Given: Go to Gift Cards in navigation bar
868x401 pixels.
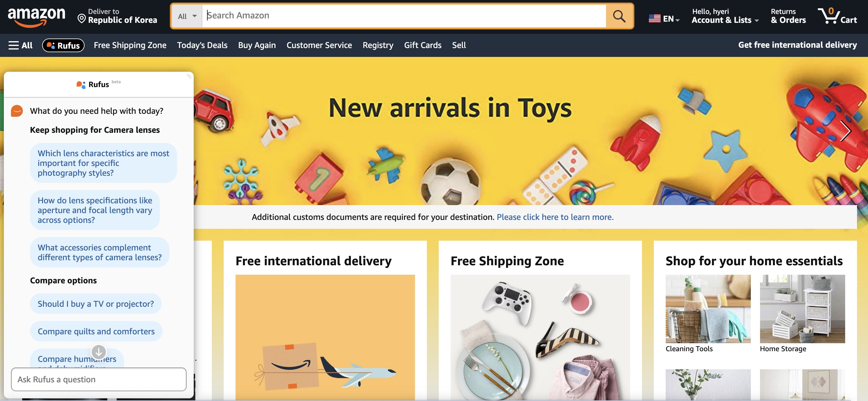Looking at the screenshot, I should point(422,45).
